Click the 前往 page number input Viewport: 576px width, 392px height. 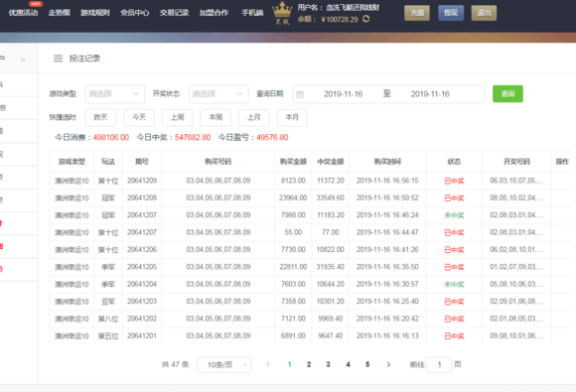pos(439,365)
